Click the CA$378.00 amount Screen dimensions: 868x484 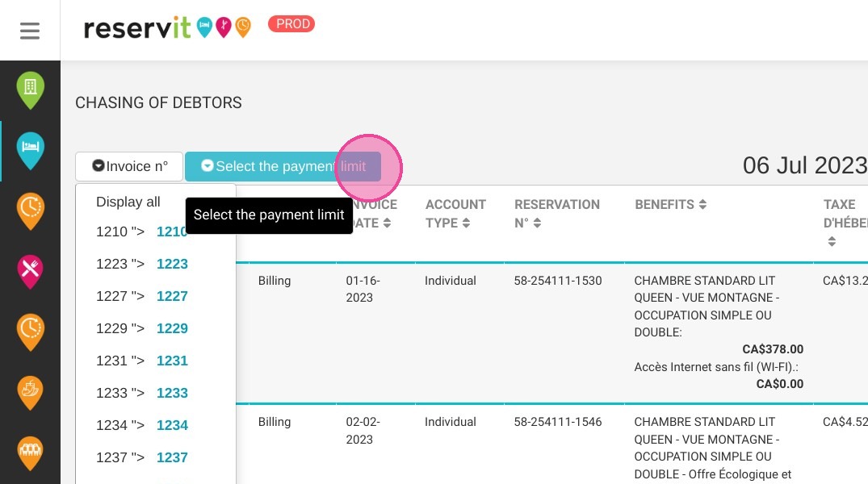(x=773, y=349)
